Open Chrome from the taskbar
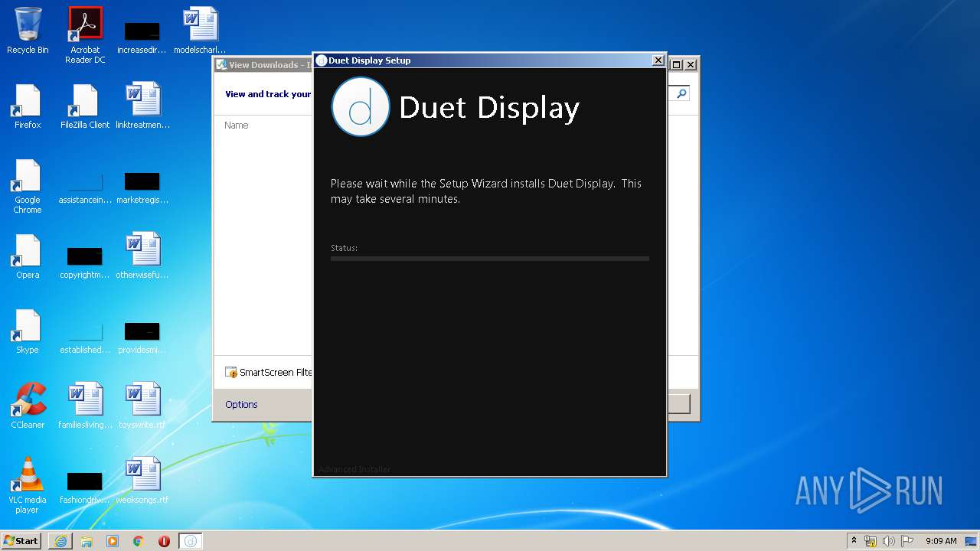This screenshot has width=980, height=551. click(139, 541)
